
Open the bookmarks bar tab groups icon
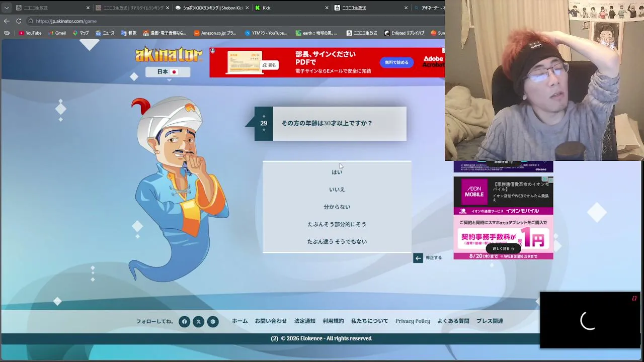click(7, 33)
